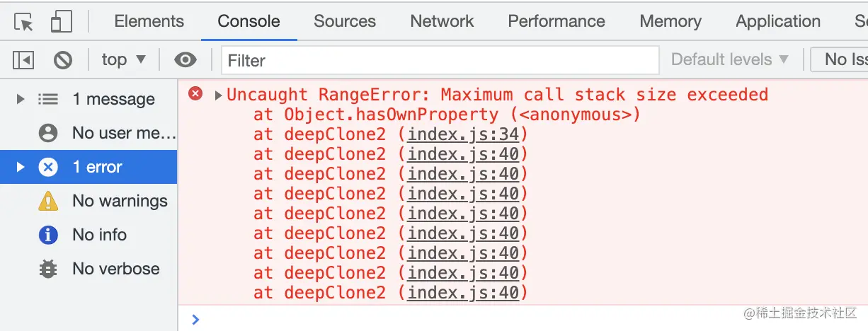The height and width of the screenshot is (331, 868).
Task: Switch to the Elements tab
Action: click(149, 21)
